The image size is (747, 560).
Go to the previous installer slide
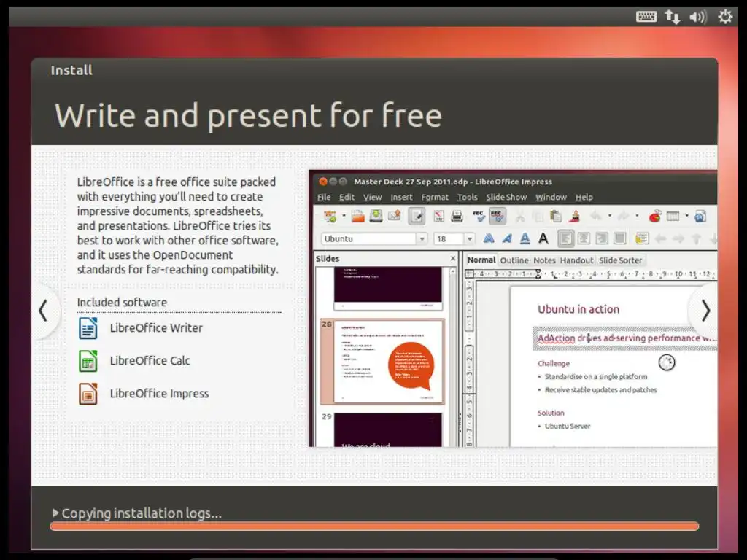(x=43, y=311)
